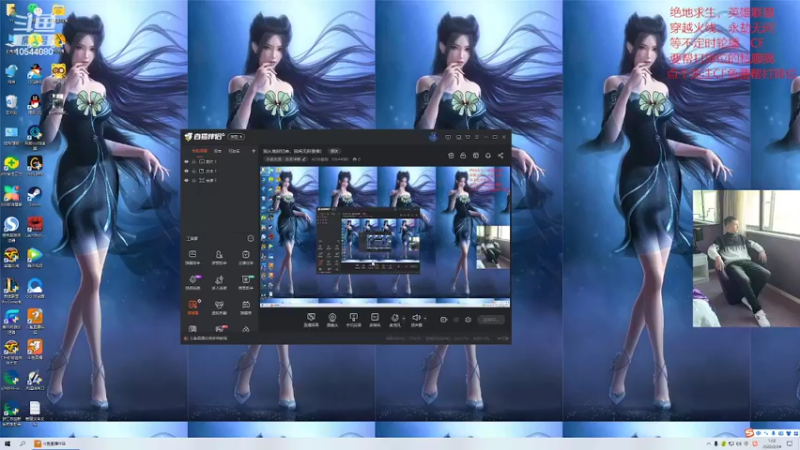Screen dimensions: 800x450
Task: Select the orange highlighted toolbox tool
Action: point(193,307)
